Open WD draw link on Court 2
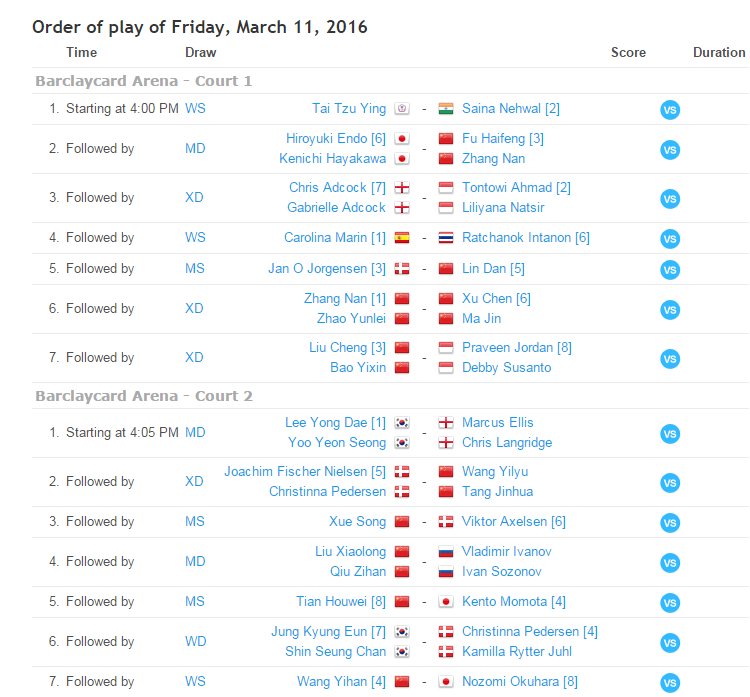Viewport: 750px width, 697px height. [196, 642]
